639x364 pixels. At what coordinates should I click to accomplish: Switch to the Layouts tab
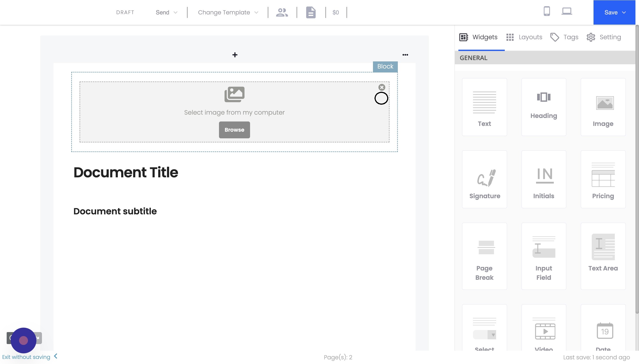click(x=524, y=37)
